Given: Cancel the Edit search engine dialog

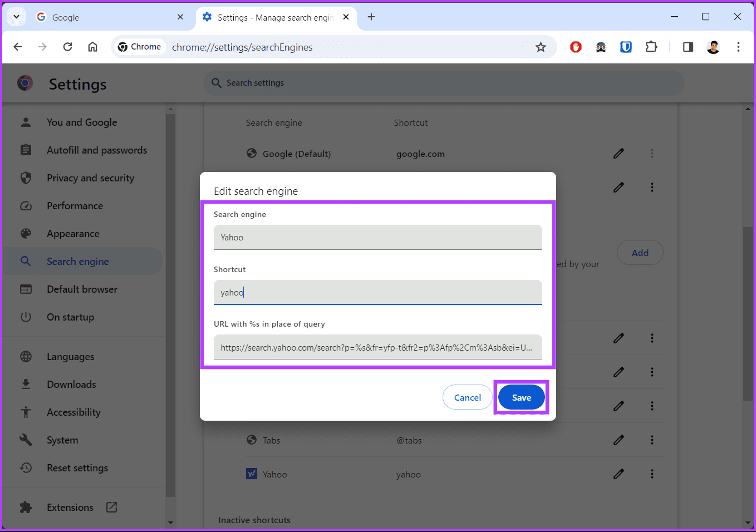Looking at the screenshot, I should click(467, 397).
